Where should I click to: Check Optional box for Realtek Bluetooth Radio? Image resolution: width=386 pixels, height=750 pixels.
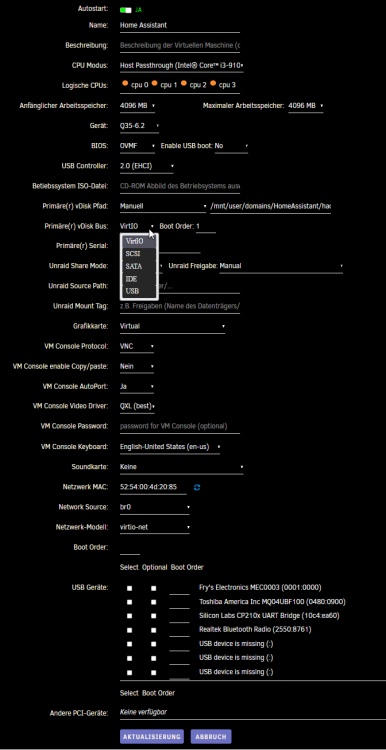coord(154,630)
